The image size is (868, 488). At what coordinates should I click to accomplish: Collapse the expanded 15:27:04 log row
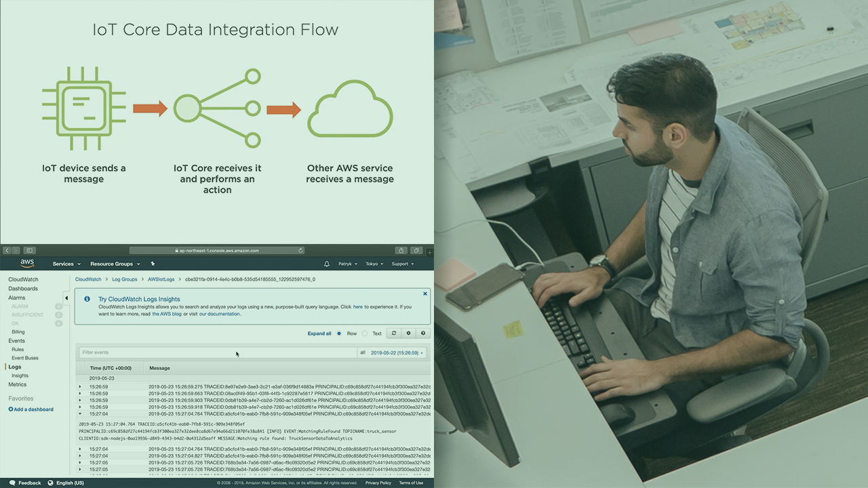point(80,413)
